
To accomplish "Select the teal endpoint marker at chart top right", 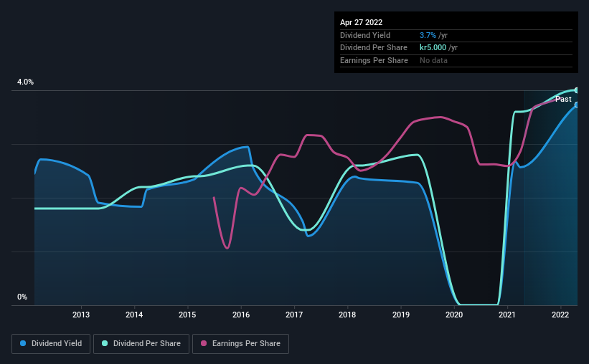I will coord(577,90).
